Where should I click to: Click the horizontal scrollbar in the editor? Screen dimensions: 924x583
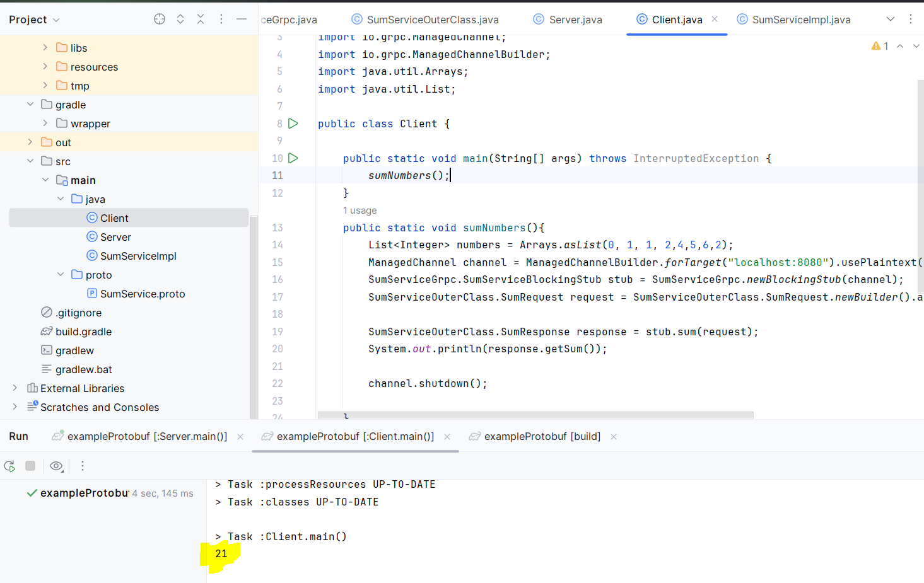point(535,415)
